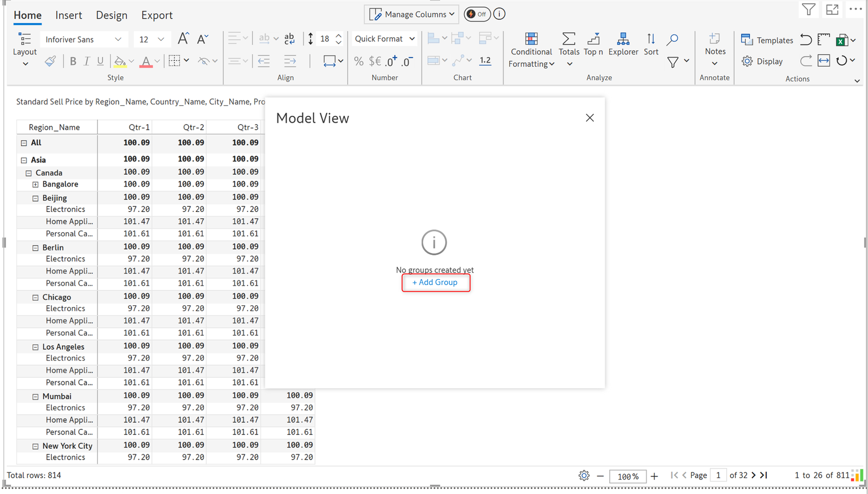Switch to the Export tab
Image resolution: width=868 pixels, height=494 pixels.
click(x=157, y=15)
